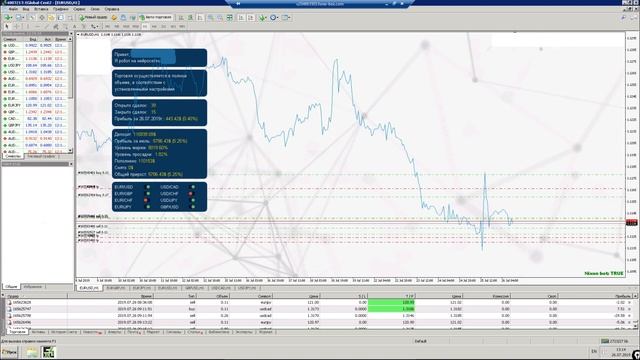Select the vertical line drawing tool
The image size is (640, 360).
pyautogui.click(x=27, y=26)
